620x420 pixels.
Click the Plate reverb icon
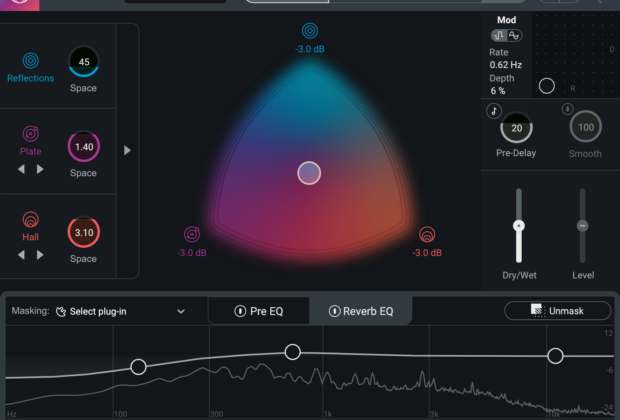point(31,133)
